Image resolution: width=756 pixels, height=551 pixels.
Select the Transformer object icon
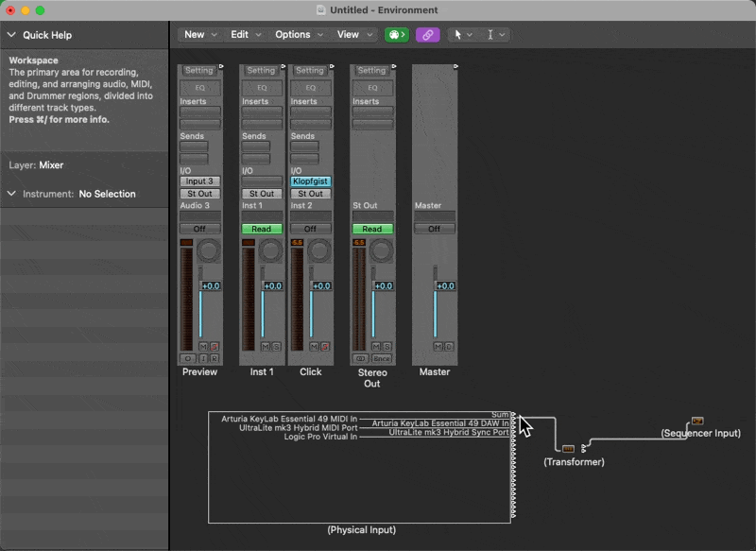point(568,449)
